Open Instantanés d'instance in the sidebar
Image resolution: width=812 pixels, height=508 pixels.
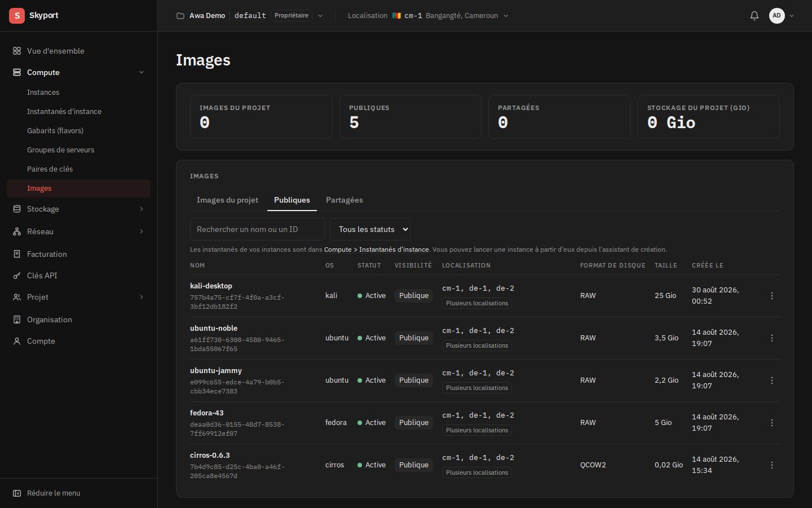[x=78, y=112]
